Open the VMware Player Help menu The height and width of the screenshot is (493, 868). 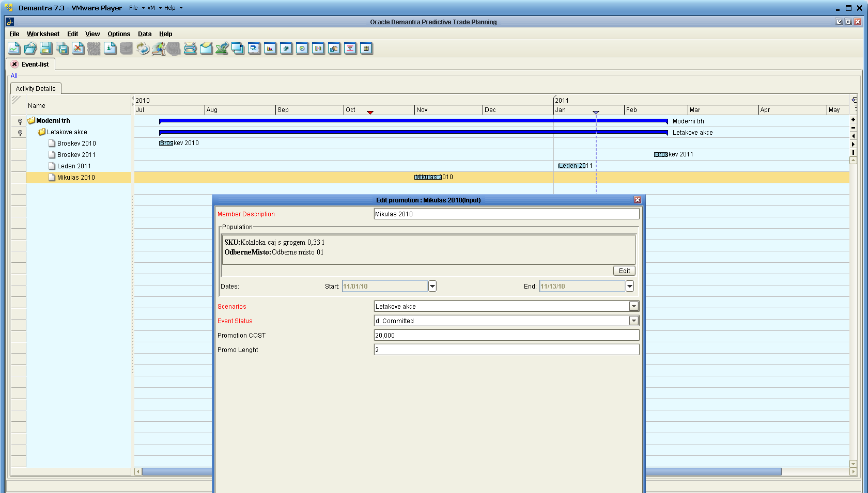click(x=173, y=8)
